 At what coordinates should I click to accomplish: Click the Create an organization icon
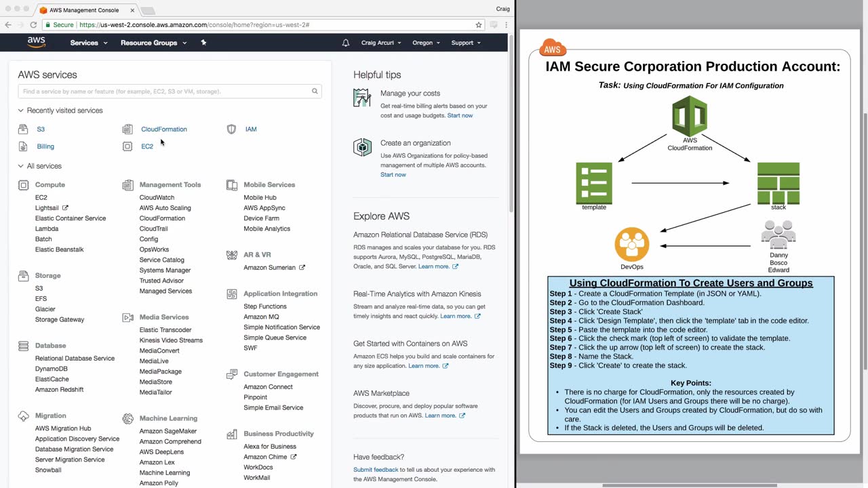(363, 147)
